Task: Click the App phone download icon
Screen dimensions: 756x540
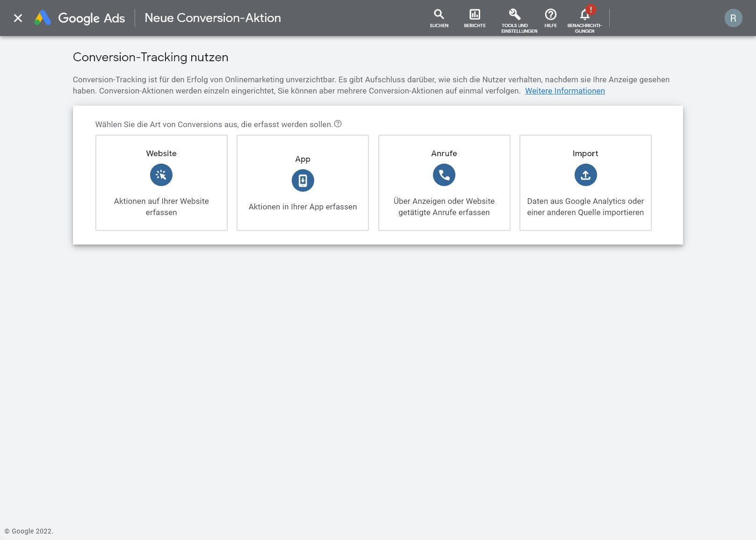Action: click(302, 180)
